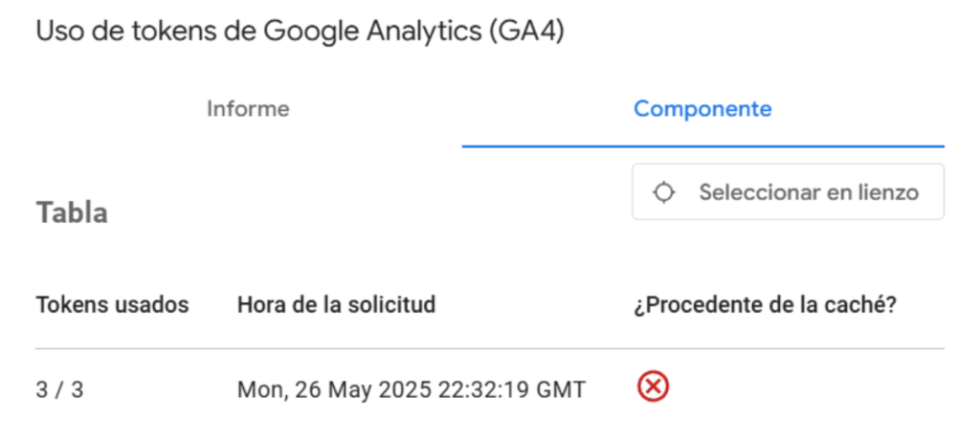The image size is (980, 440).
Task: Click the red X not-cached icon
Action: click(x=653, y=386)
